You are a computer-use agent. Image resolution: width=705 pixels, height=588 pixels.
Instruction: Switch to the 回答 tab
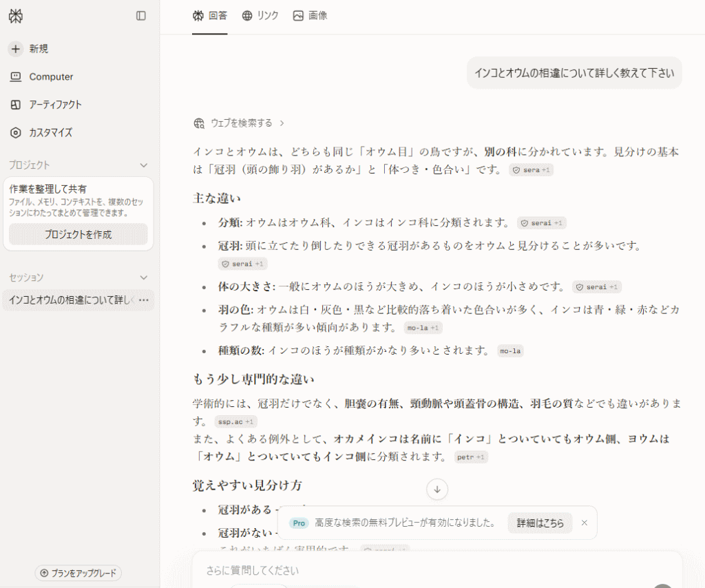209,16
